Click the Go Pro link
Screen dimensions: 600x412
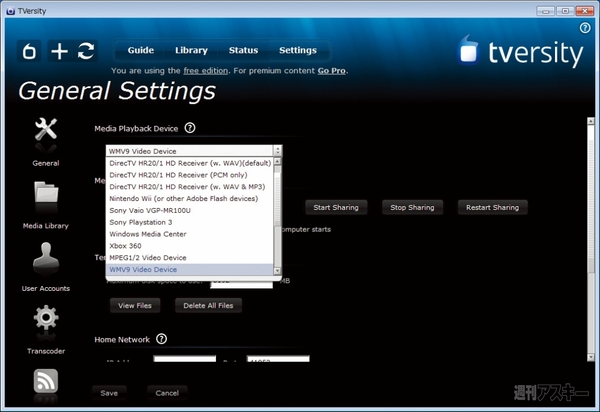(x=331, y=71)
